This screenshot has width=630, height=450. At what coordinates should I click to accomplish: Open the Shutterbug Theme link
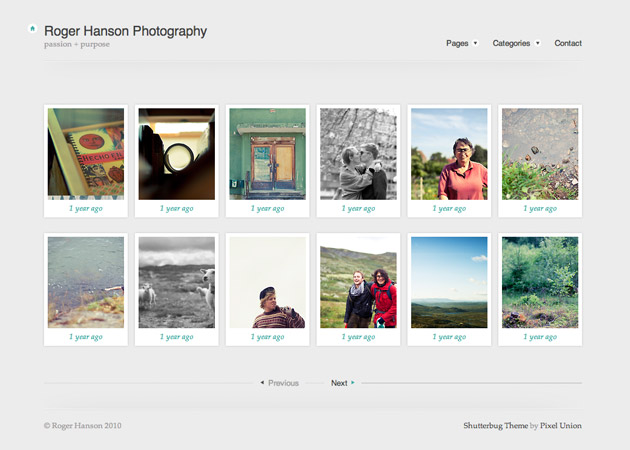(x=495, y=426)
